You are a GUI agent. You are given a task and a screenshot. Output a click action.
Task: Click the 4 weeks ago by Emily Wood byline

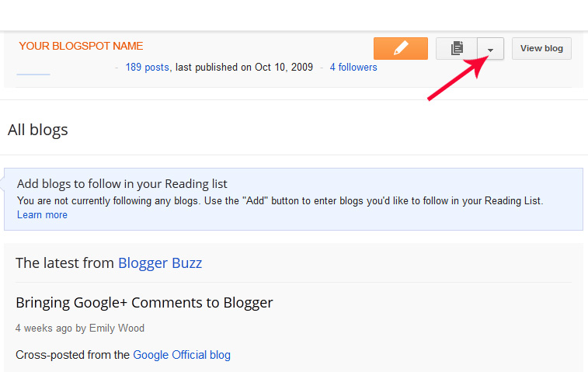click(x=80, y=328)
